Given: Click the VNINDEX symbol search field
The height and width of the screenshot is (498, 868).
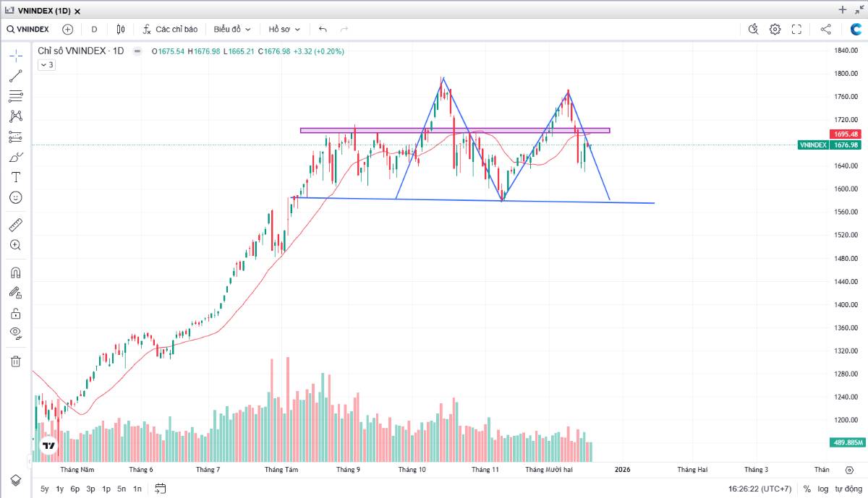Looking at the screenshot, I should pos(29,29).
